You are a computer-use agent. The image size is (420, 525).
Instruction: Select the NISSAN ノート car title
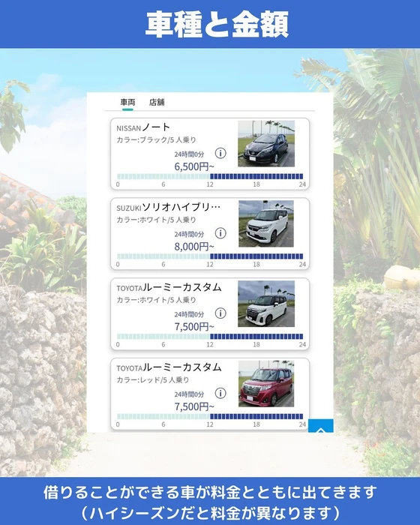tap(143, 127)
